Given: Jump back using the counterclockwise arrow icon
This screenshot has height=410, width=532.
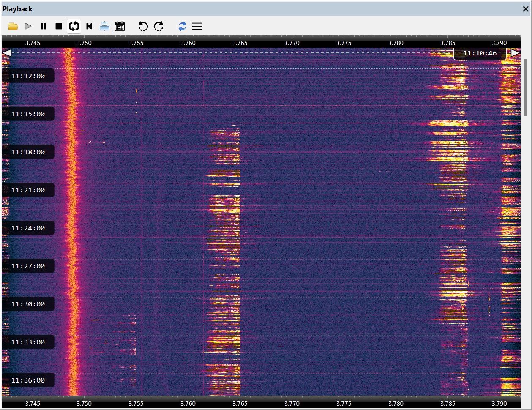Looking at the screenshot, I should click(x=143, y=26).
